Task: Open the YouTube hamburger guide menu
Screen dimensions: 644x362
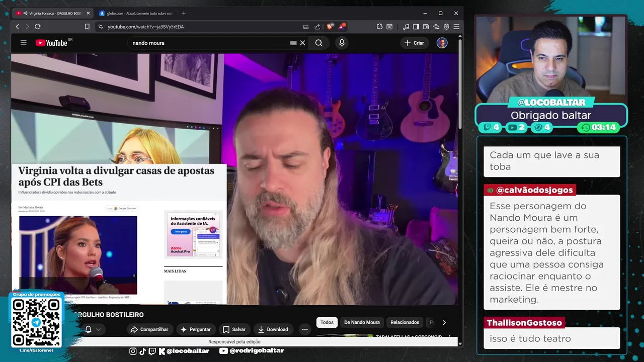Action: pos(23,43)
